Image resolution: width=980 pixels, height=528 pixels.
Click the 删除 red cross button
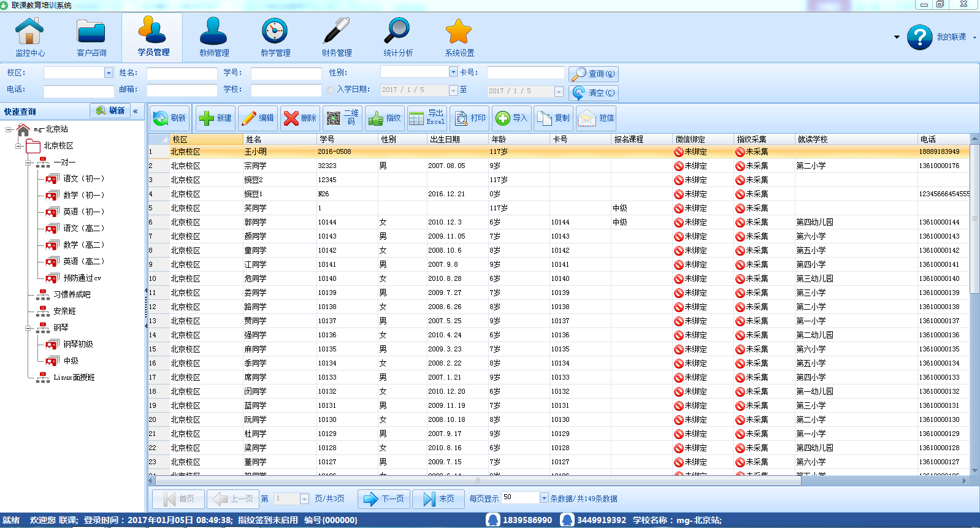tap(301, 118)
